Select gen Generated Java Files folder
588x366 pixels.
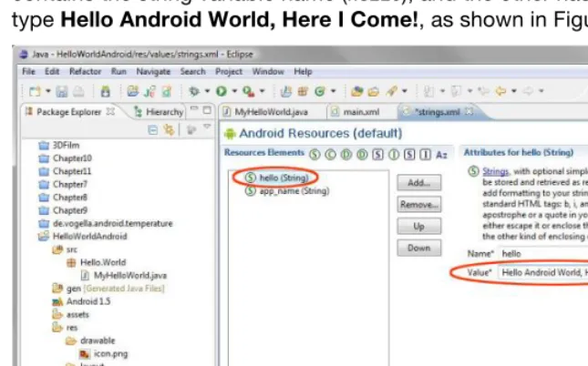[108, 289]
